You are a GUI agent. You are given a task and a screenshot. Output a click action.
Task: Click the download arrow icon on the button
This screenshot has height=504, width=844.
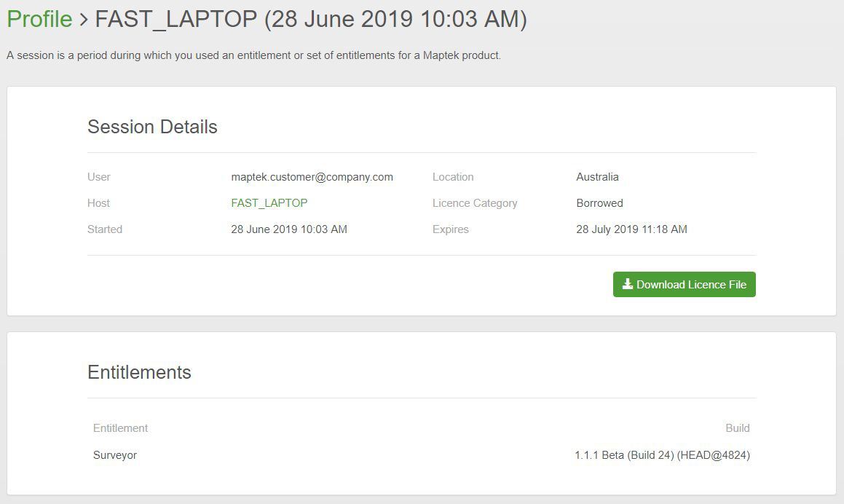click(628, 284)
